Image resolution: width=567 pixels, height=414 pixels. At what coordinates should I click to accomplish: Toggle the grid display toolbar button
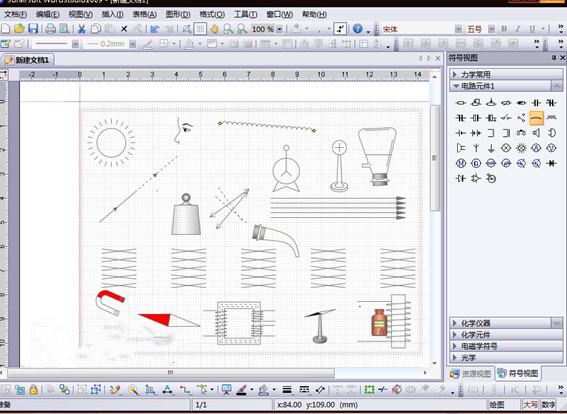tap(200, 29)
